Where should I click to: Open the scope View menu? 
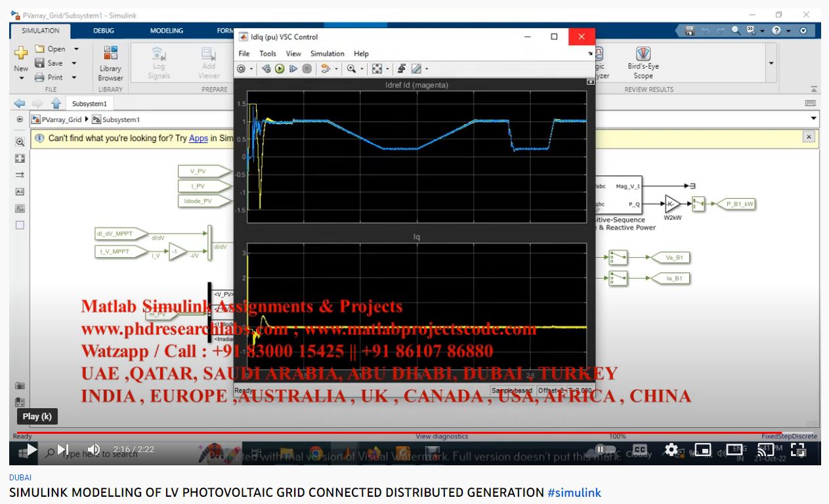(293, 54)
